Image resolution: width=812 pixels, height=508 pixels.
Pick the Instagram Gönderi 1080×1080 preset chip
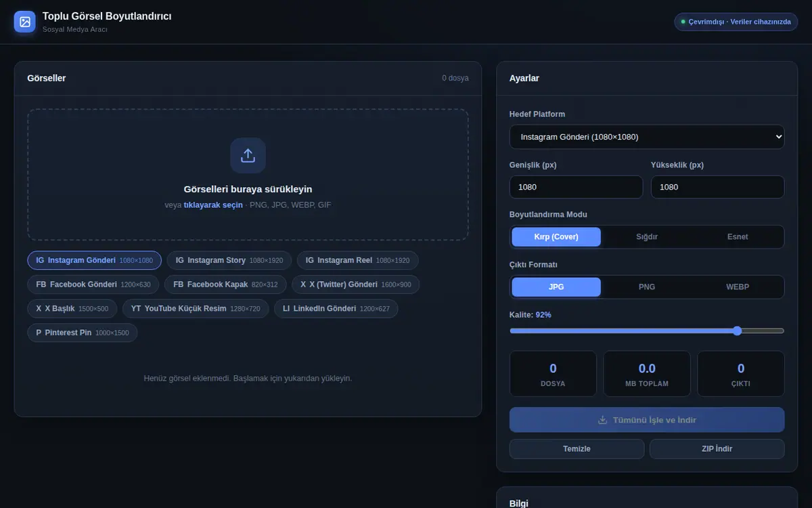(x=95, y=260)
